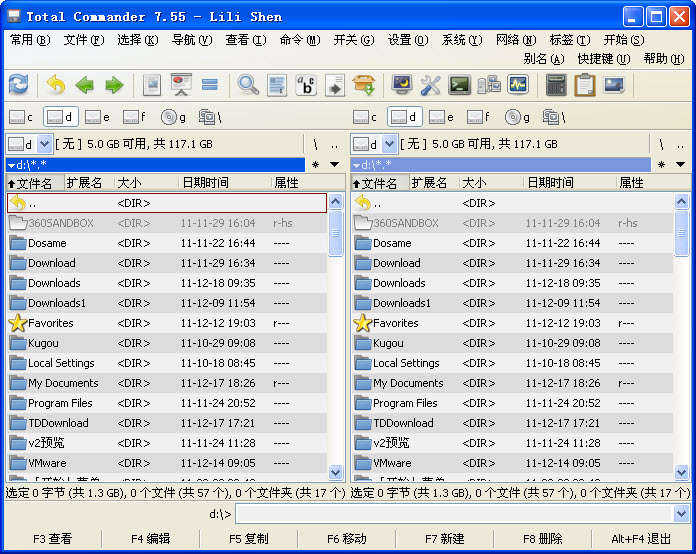Click the wrench and screwdriver tools icon
The image size is (696, 554).
click(431, 85)
